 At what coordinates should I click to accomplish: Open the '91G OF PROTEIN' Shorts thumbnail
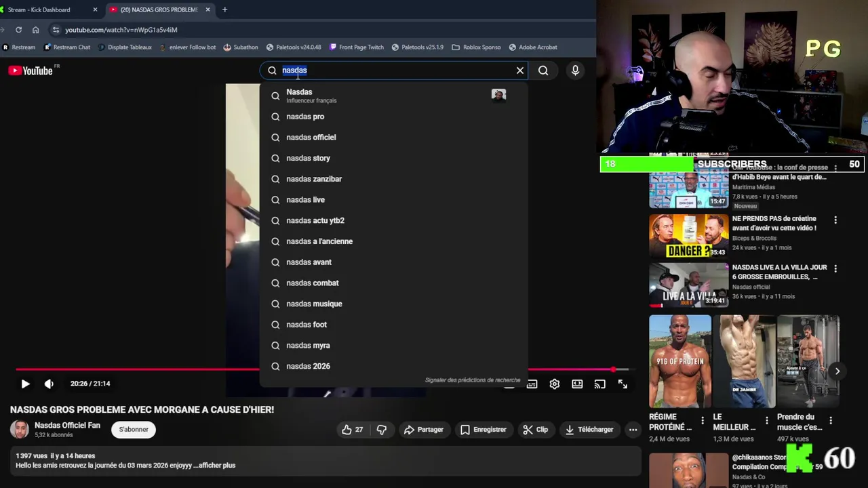(680, 361)
